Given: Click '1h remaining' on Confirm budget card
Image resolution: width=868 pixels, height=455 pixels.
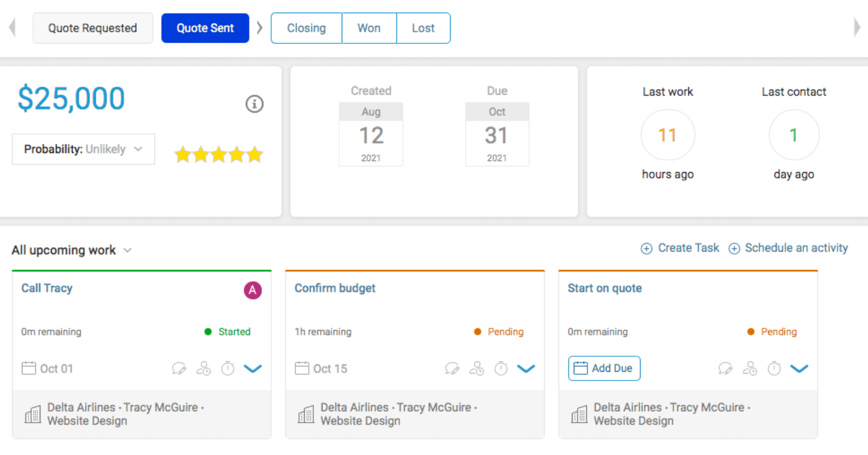Looking at the screenshot, I should (x=323, y=331).
